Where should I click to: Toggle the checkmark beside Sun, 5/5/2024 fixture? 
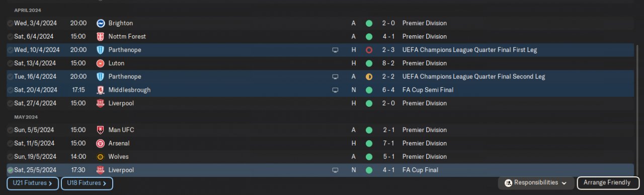11,130
